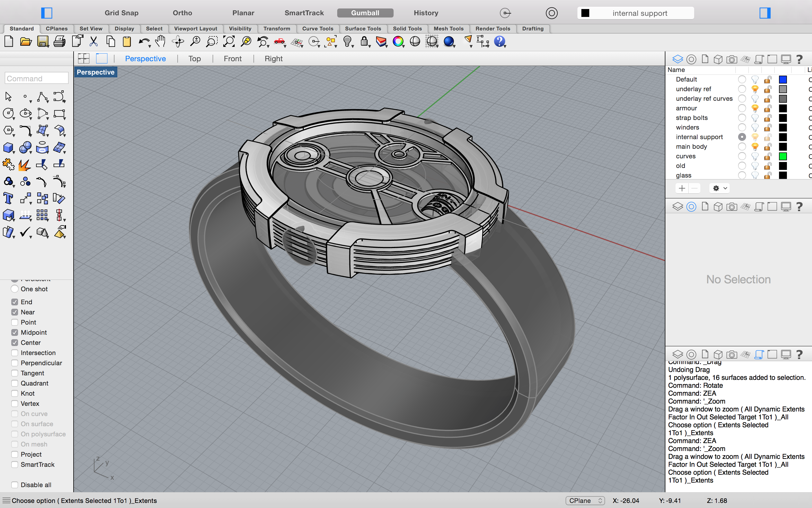Click the checkmark tool icon
This screenshot has height=508, width=812.
[x=25, y=232]
